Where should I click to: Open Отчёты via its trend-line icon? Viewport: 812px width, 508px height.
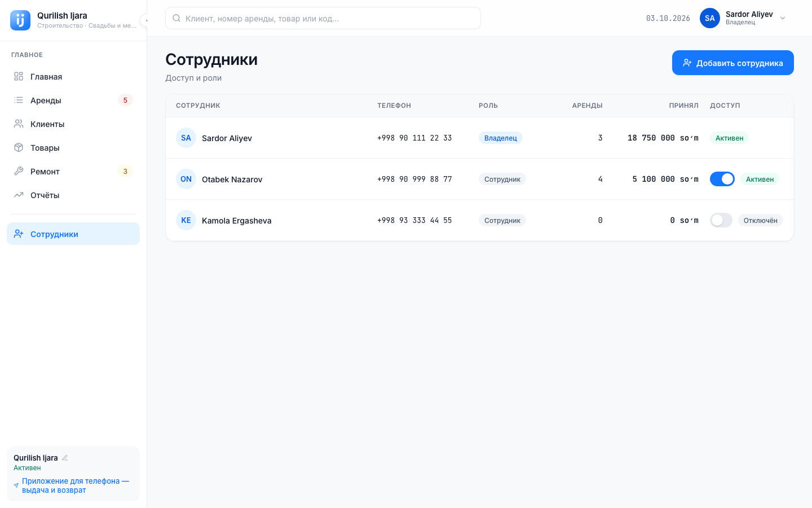click(x=19, y=195)
